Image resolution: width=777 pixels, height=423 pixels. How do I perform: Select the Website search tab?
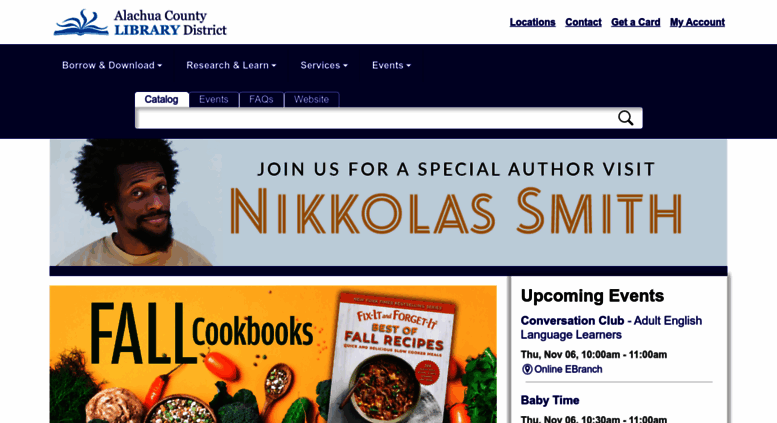pyautogui.click(x=311, y=99)
